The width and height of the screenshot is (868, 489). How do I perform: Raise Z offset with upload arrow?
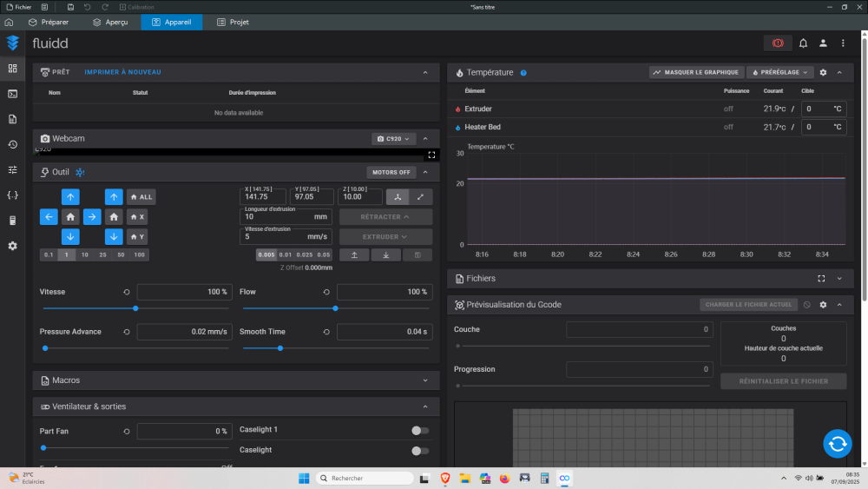[x=354, y=254]
